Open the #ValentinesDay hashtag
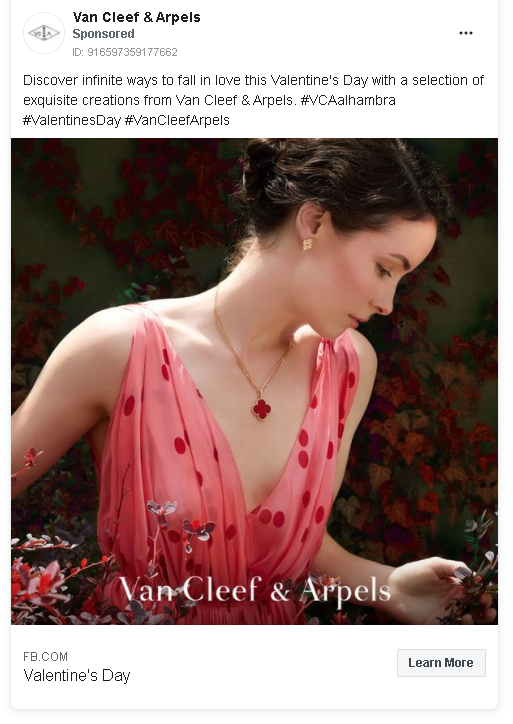The width and height of the screenshot is (513, 724). click(x=72, y=121)
